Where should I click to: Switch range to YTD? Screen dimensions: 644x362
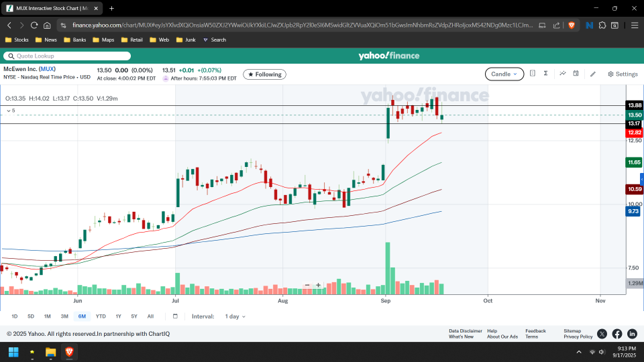coord(101,316)
